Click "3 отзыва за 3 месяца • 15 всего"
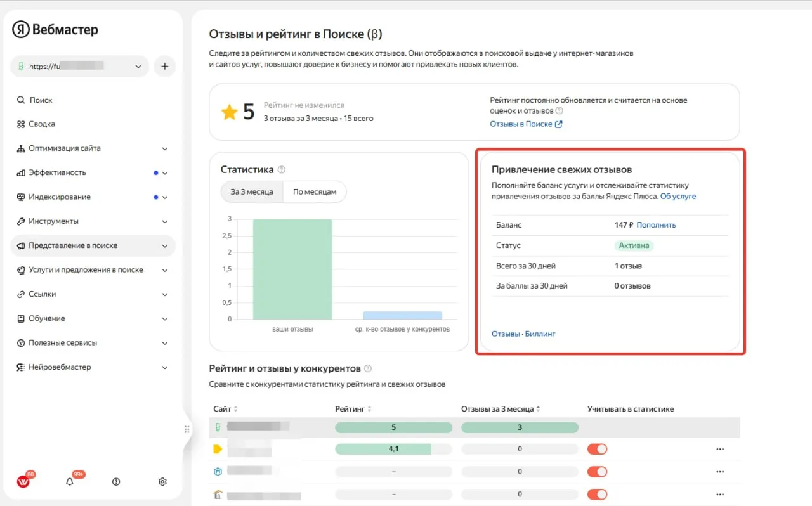 (318, 119)
